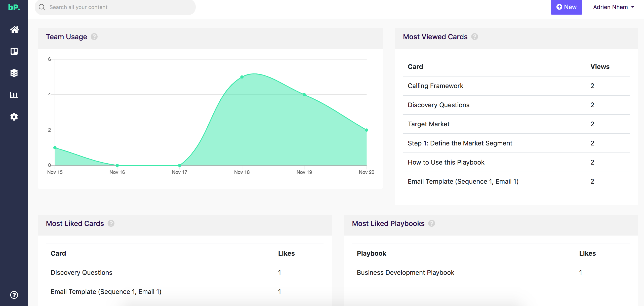Expand the Adrien Nhem user dropdown

click(x=613, y=7)
